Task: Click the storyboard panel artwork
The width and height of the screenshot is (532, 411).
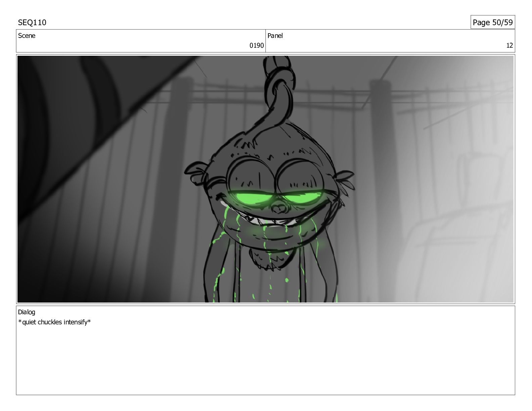Action: pyautogui.click(x=266, y=179)
